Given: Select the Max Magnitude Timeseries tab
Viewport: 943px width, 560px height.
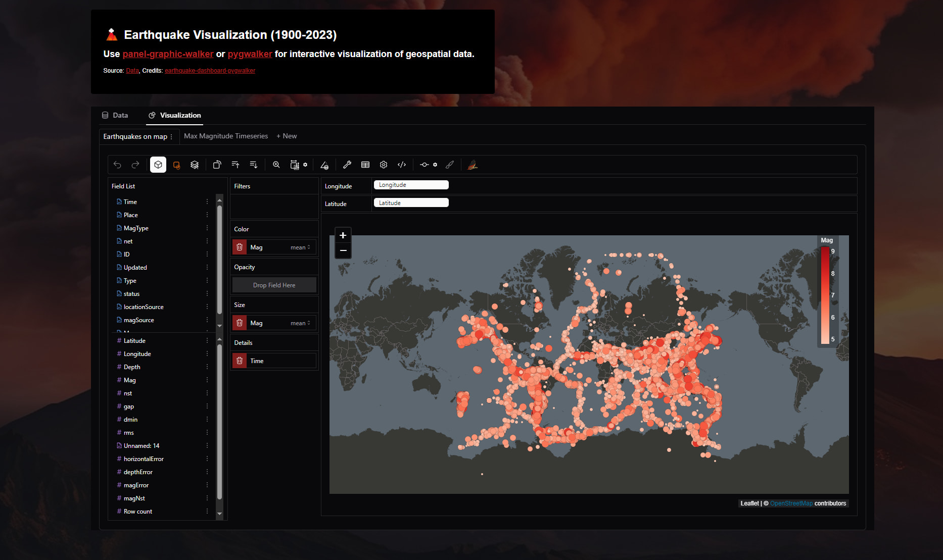Looking at the screenshot, I should 225,136.
